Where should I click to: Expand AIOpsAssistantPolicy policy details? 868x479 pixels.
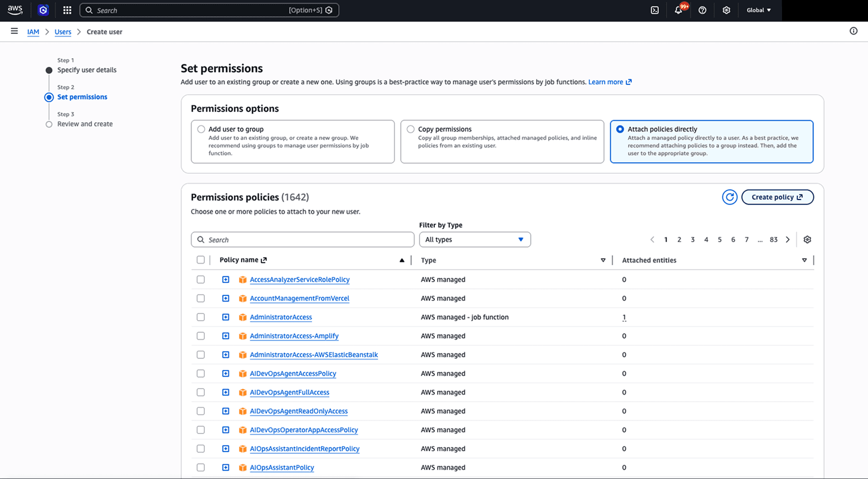pos(226,467)
